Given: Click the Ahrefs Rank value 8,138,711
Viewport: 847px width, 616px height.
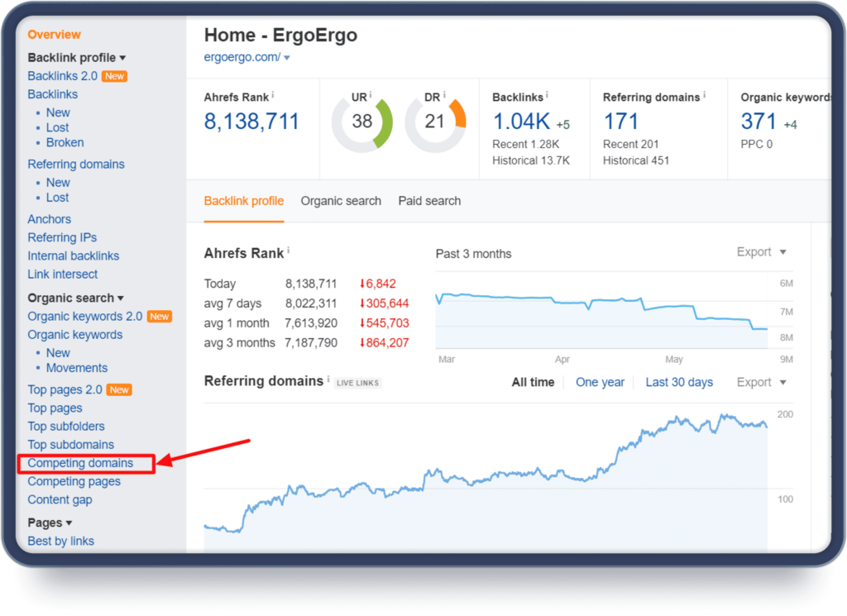Looking at the screenshot, I should point(251,122).
